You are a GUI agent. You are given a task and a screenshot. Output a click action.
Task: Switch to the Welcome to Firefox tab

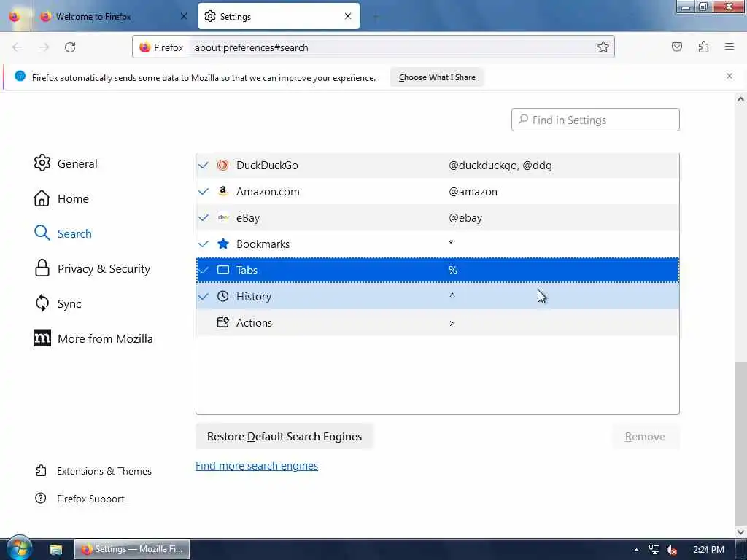113,16
